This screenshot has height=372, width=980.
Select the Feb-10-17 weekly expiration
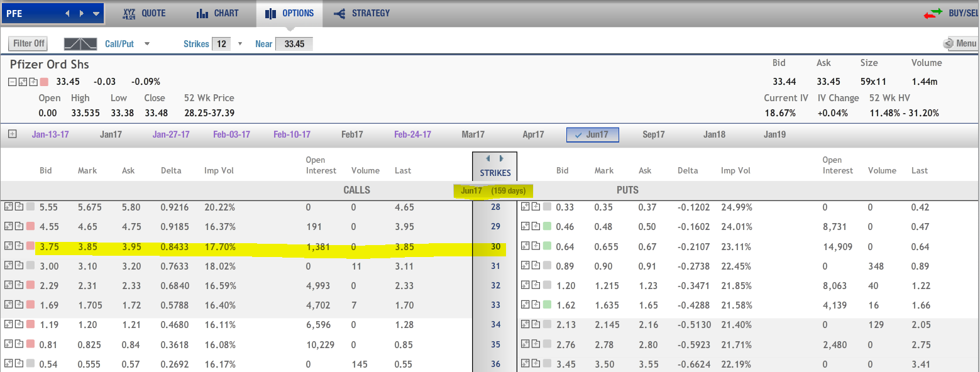click(292, 134)
